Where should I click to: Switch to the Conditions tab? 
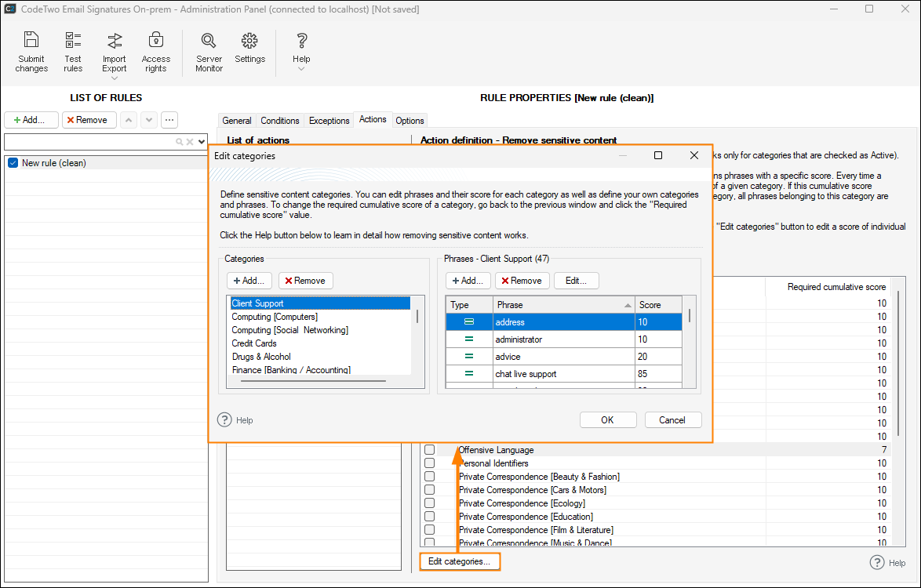(x=280, y=121)
